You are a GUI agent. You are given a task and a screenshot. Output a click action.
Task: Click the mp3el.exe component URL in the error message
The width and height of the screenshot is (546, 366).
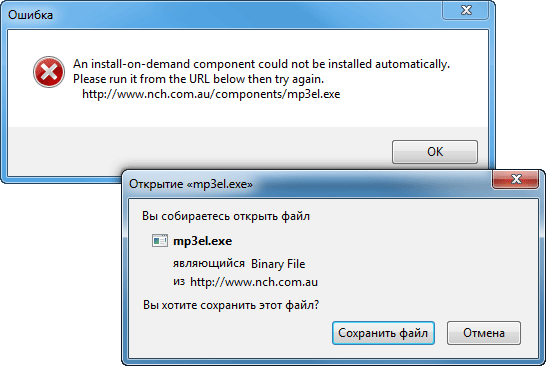211,94
